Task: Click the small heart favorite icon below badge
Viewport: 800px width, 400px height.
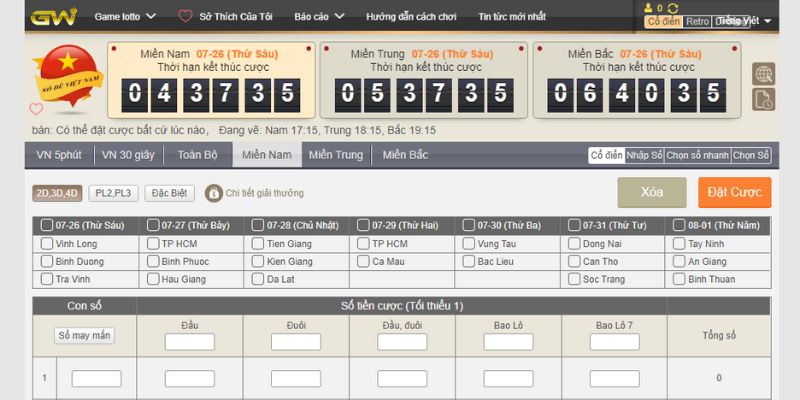Action: [x=37, y=109]
